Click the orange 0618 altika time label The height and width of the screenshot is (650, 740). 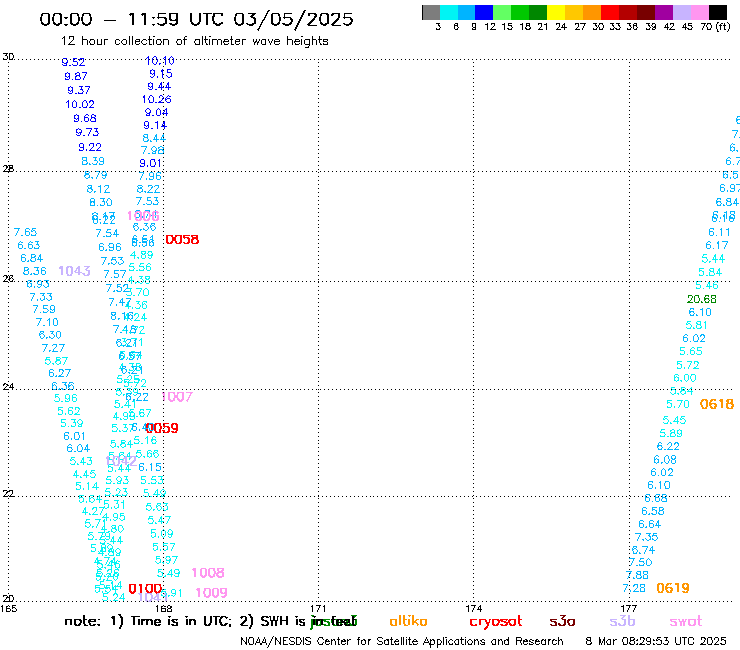(717, 404)
